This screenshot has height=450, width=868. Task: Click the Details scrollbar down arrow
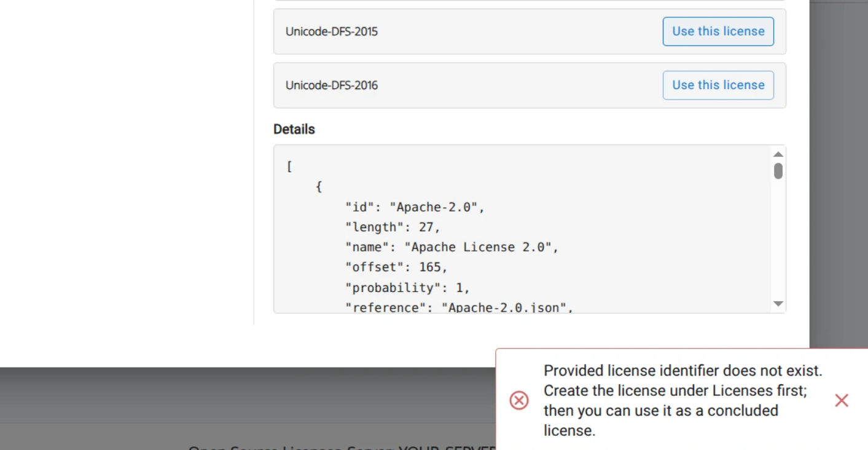coord(778,304)
